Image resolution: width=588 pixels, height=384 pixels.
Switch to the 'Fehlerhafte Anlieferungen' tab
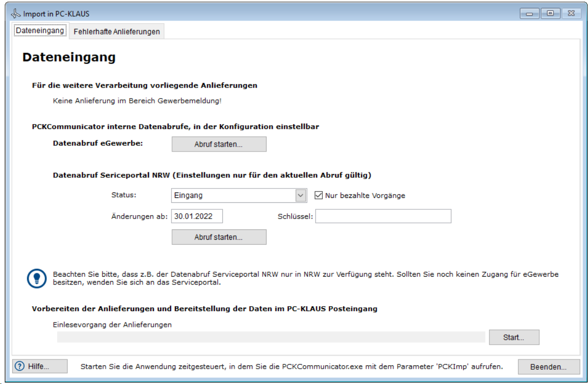point(117,32)
